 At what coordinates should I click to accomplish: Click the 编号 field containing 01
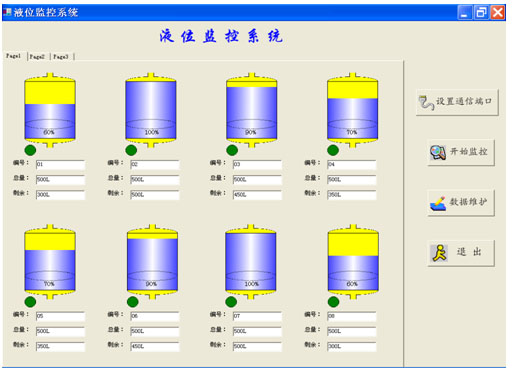point(60,164)
